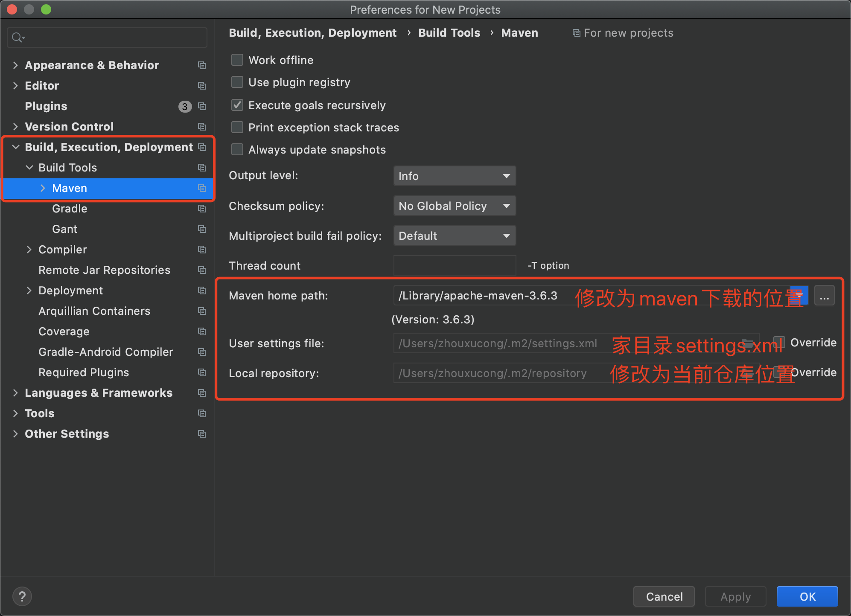The width and height of the screenshot is (851, 616).
Task: Toggle Override for User settings file
Action: coord(780,342)
